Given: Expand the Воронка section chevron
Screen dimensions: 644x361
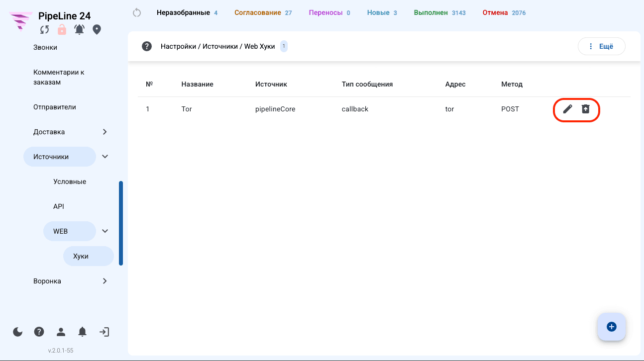Looking at the screenshot, I should [x=105, y=281].
